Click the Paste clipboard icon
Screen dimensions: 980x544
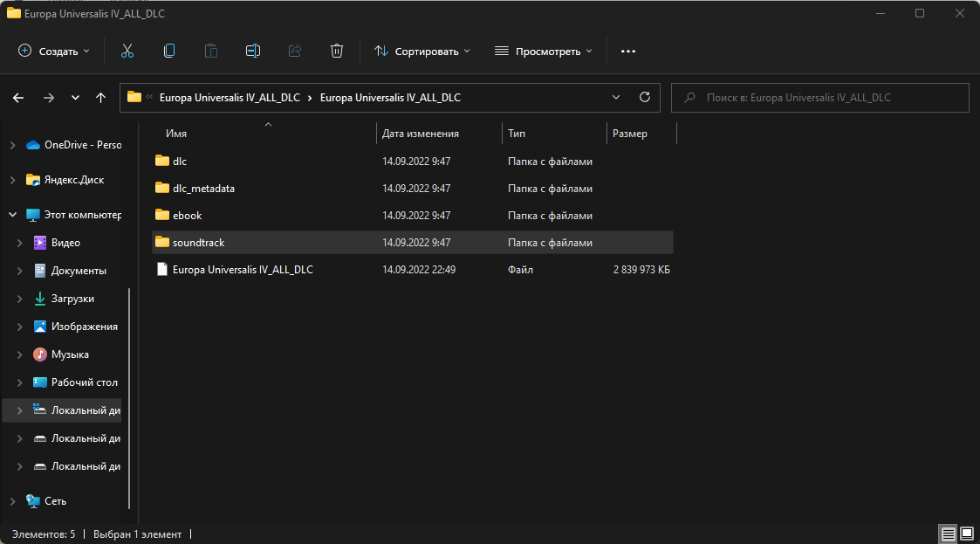coord(211,52)
